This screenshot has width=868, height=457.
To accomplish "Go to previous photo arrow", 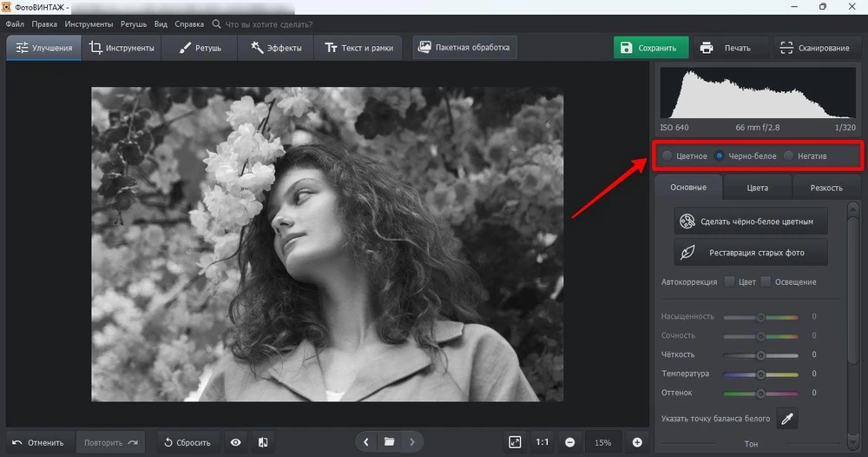I will pos(366,442).
